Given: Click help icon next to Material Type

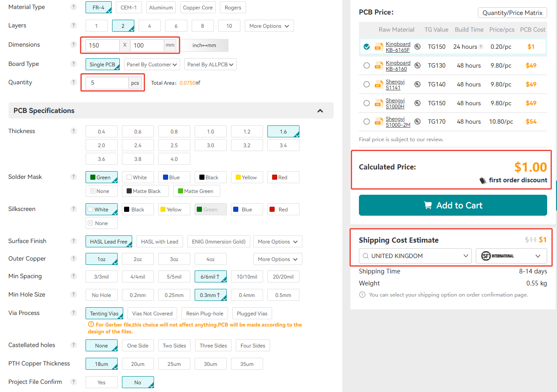Looking at the screenshot, I should coord(74,7).
